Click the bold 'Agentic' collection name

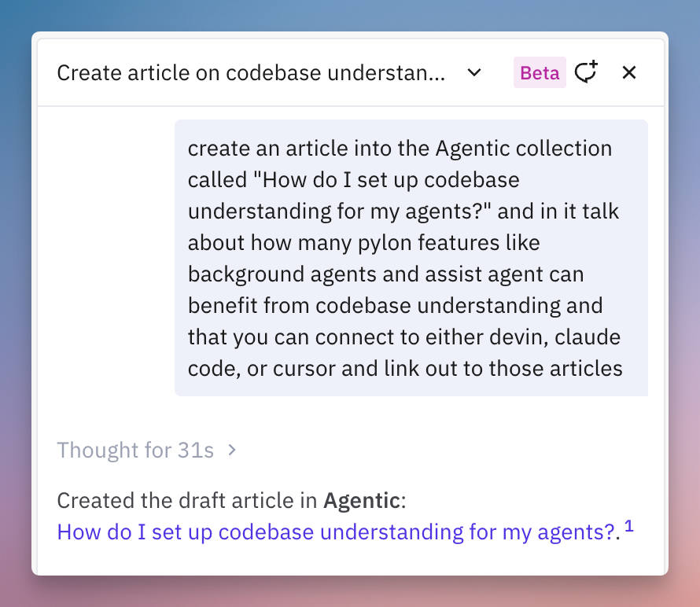click(362, 500)
